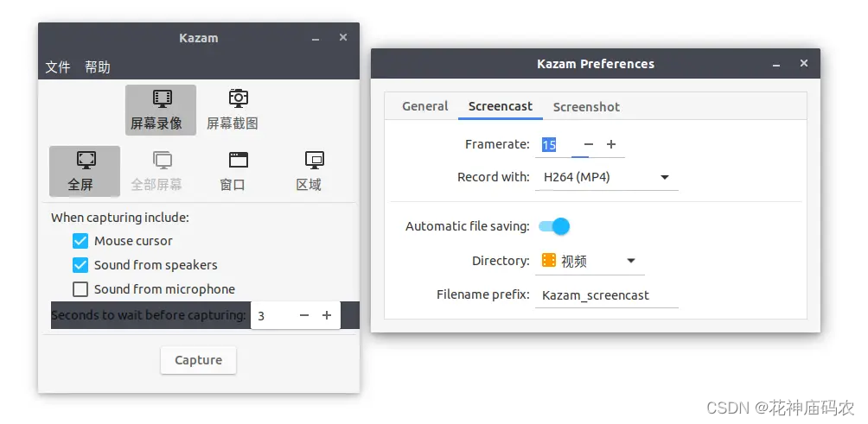
Task: Open the Record with H264 (MP4) dropdown
Action: pos(607,177)
